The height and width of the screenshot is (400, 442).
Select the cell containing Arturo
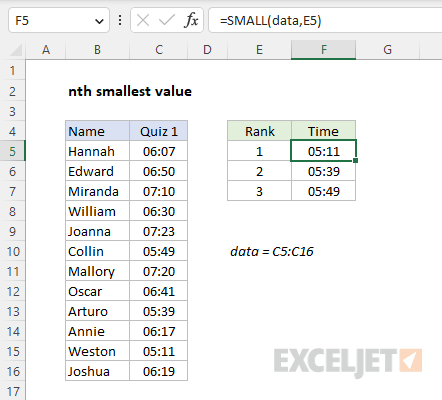pyautogui.click(x=97, y=311)
